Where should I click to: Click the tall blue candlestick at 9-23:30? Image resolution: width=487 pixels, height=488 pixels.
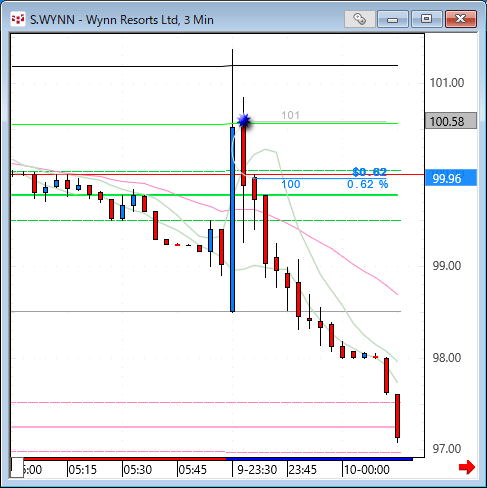pos(232,219)
